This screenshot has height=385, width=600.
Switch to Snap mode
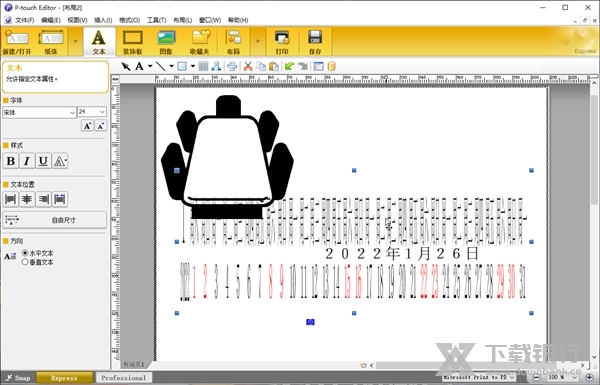(18, 378)
